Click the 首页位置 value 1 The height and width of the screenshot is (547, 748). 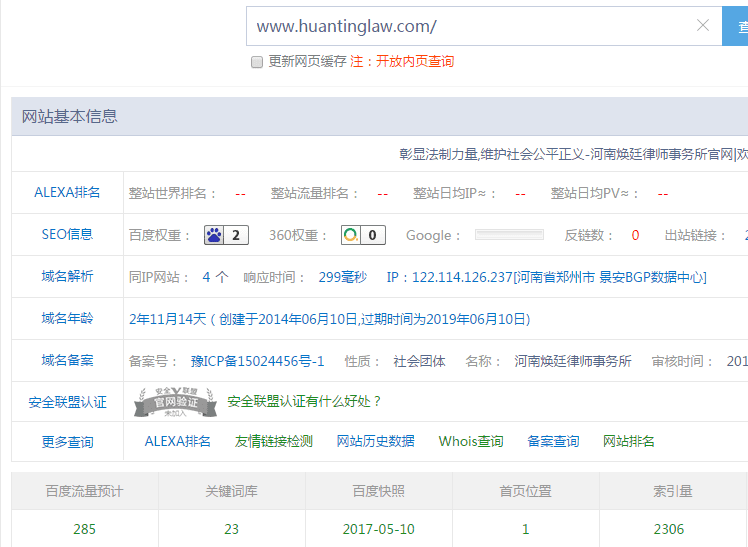pos(525,529)
